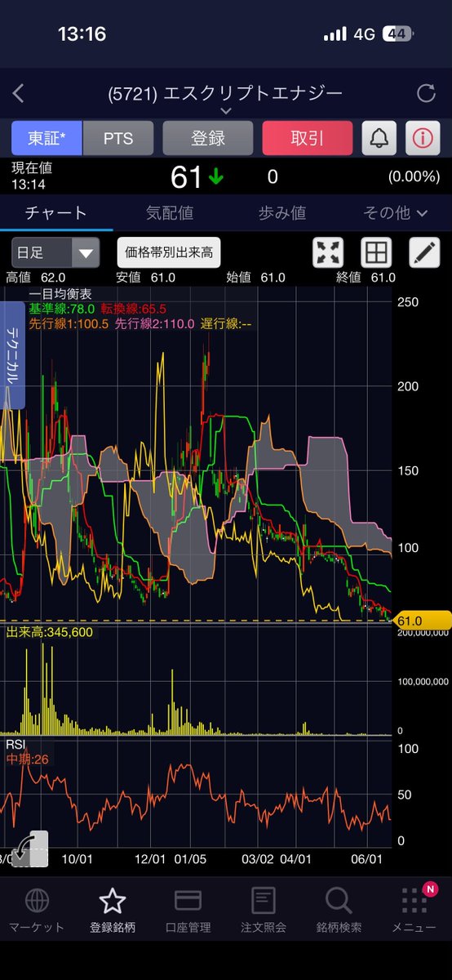Tap the 13:16 clock in status bar
Viewport: 452px width, 980px height.
point(82,34)
